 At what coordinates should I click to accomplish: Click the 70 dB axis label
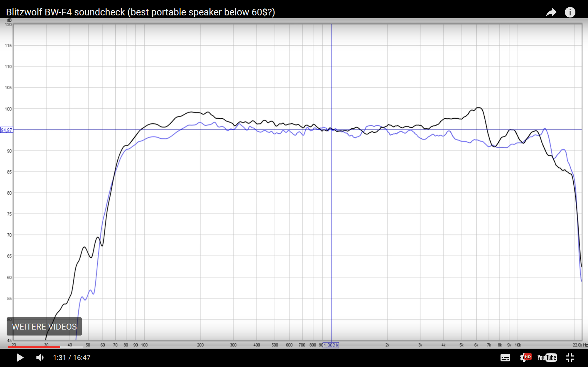pyautogui.click(x=9, y=235)
